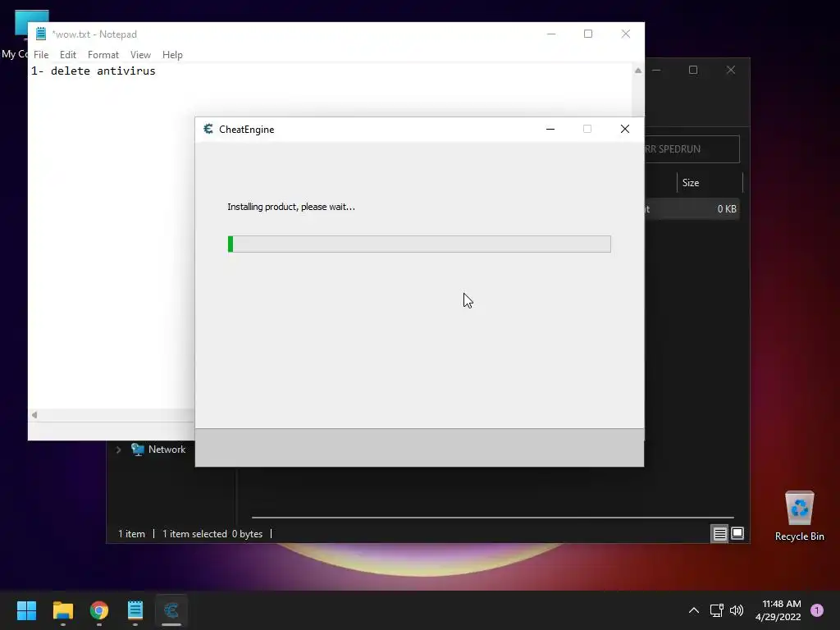This screenshot has height=630, width=840.
Task: Open the Notepad Format menu
Action: [103, 55]
